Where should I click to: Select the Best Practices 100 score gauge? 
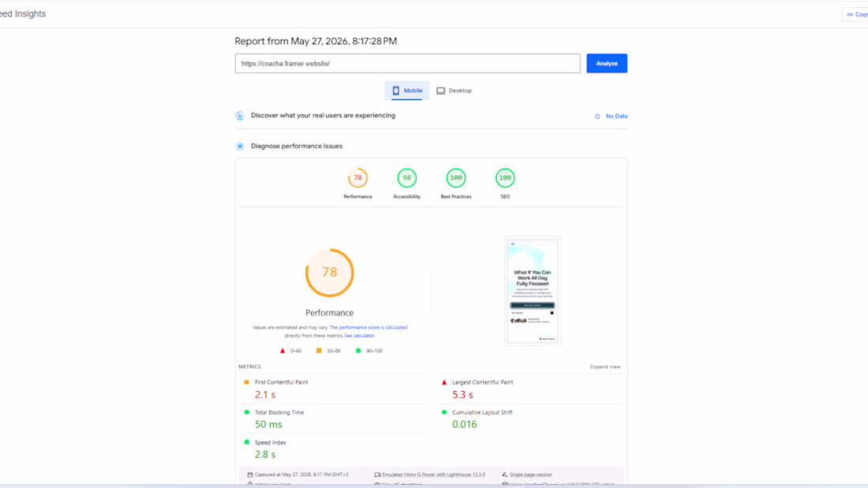point(456,177)
